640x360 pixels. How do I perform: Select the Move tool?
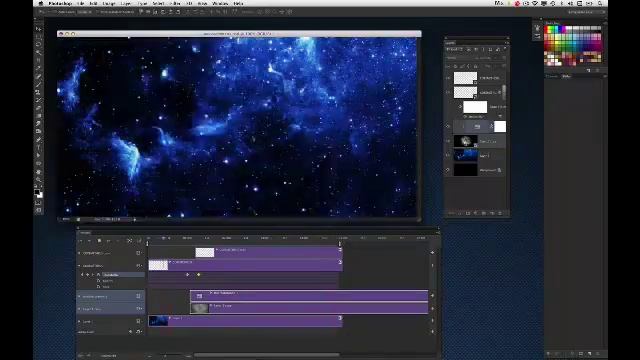coord(39,29)
